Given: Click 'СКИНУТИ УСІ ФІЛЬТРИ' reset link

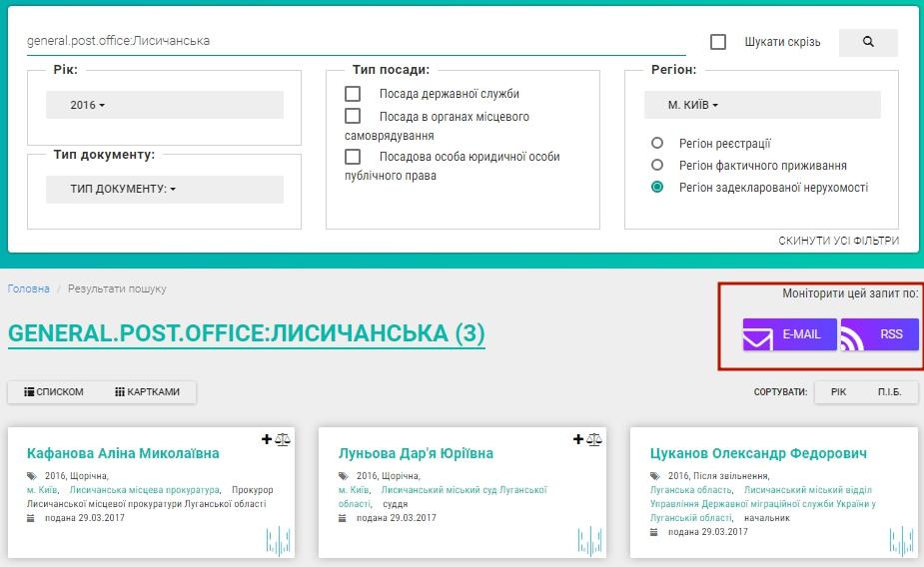Looking at the screenshot, I should point(838,241).
